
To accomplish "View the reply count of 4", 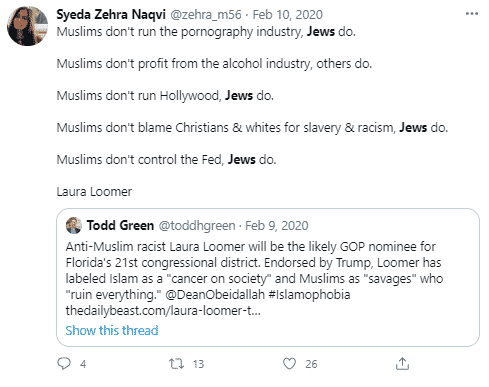I will tap(83, 364).
